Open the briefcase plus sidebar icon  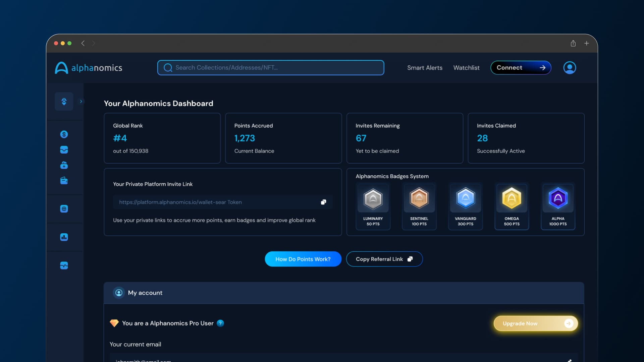pyautogui.click(x=64, y=165)
